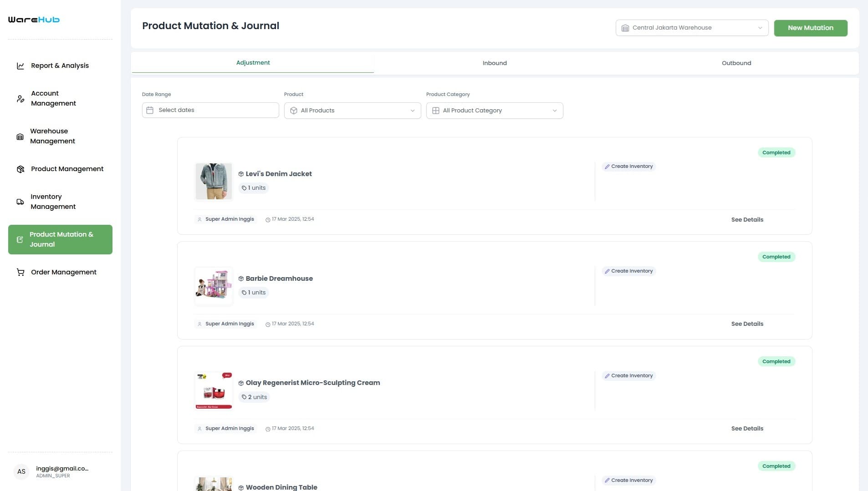Open See Details for Barbie Dreamhouse
Viewport: 868px width, 491px height.
point(747,324)
